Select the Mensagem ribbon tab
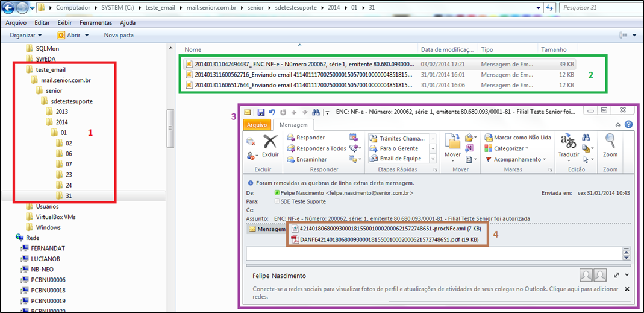This screenshot has width=644, height=313. point(293,125)
